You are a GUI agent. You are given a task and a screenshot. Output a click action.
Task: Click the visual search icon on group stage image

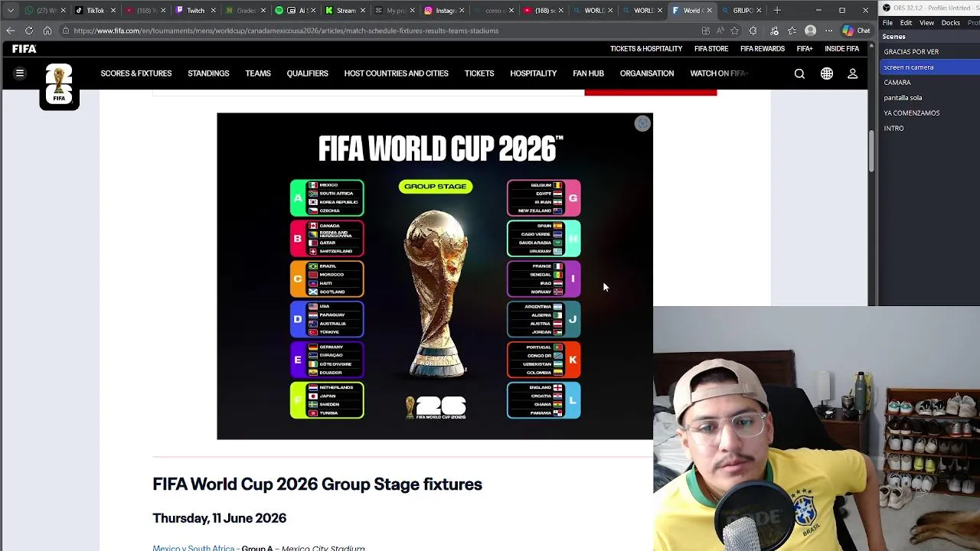(x=642, y=124)
